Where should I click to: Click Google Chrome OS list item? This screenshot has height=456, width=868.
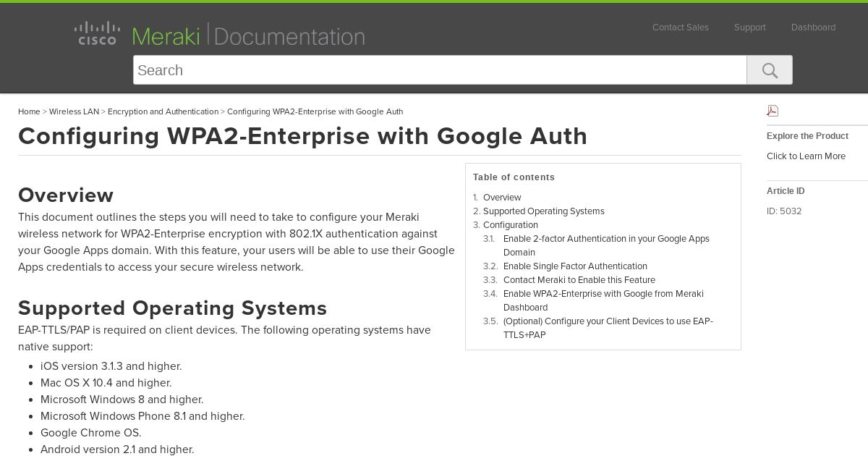pyautogui.click(x=91, y=433)
